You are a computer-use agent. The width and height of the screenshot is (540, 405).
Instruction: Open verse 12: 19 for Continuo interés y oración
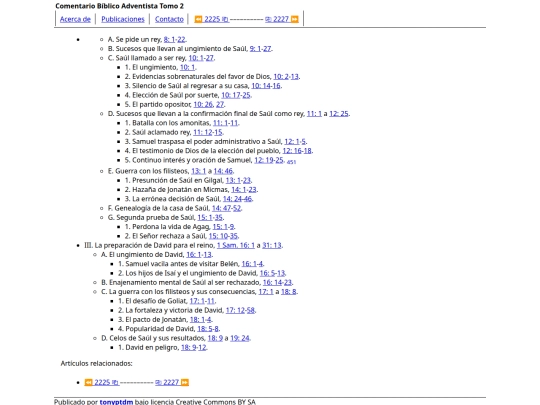click(264, 160)
